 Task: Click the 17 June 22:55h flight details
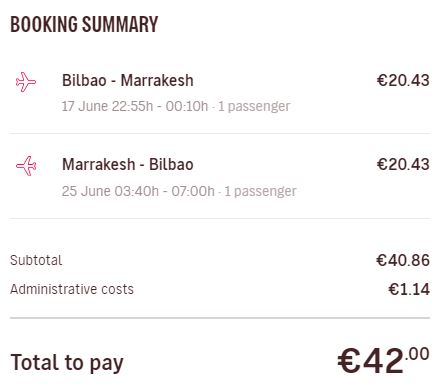coord(176,106)
